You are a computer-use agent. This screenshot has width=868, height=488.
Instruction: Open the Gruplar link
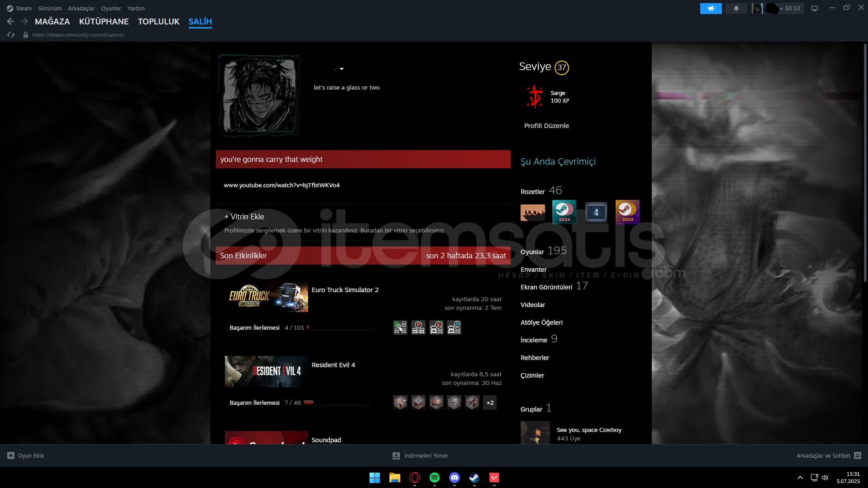[531, 409]
